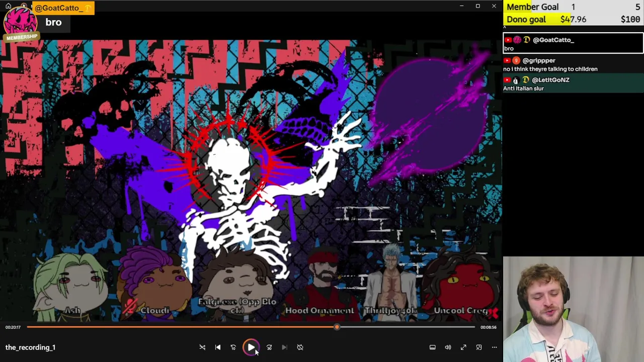Open the subtitles and captions menu
The image size is (644, 362).
pos(432,347)
